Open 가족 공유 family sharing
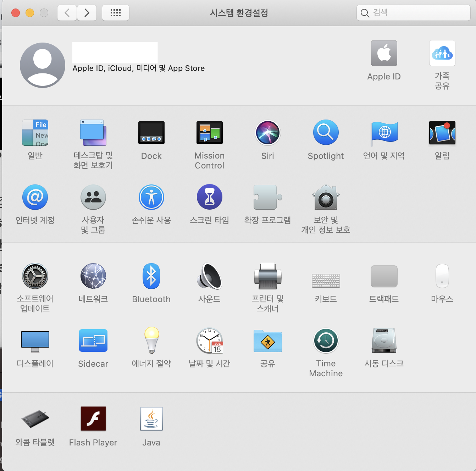Viewport: 476px width, 471px height. (x=442, y=53)
